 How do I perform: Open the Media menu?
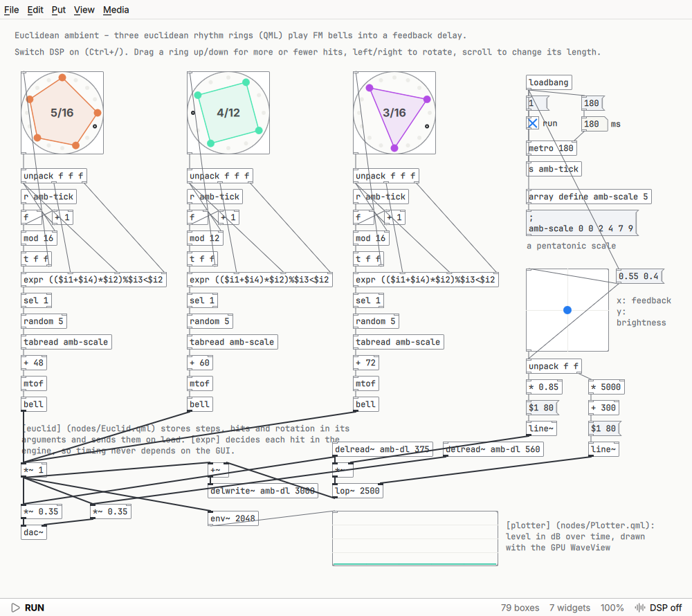point(116,10)
